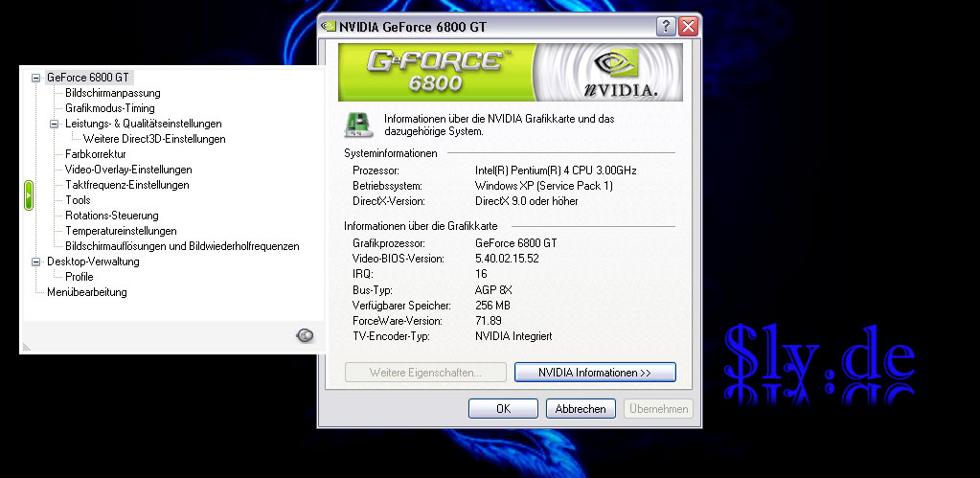Open Rotations-Steuerung page
The height and width of the screenshot is (478, 980).
(112, 216)
